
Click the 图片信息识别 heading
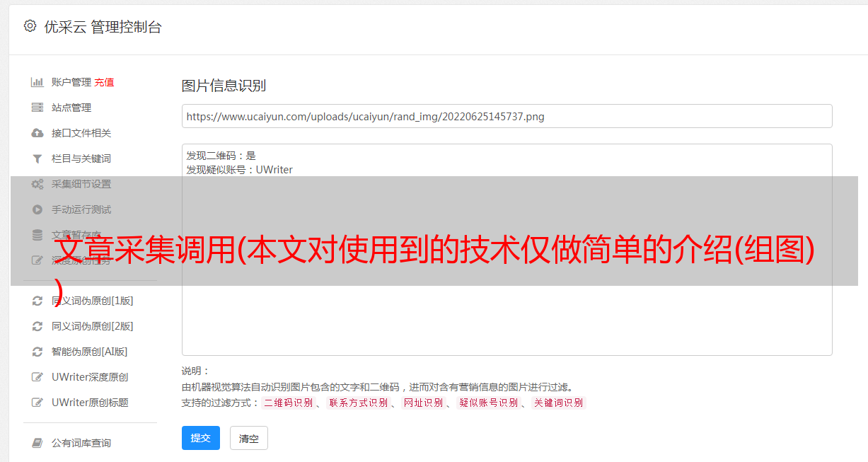(224, 86)
